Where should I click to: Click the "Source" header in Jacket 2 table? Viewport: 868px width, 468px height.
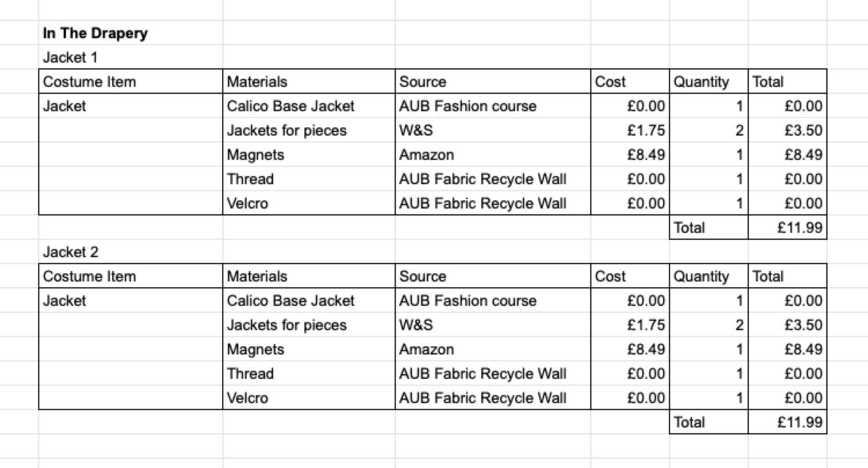[422, 276]
